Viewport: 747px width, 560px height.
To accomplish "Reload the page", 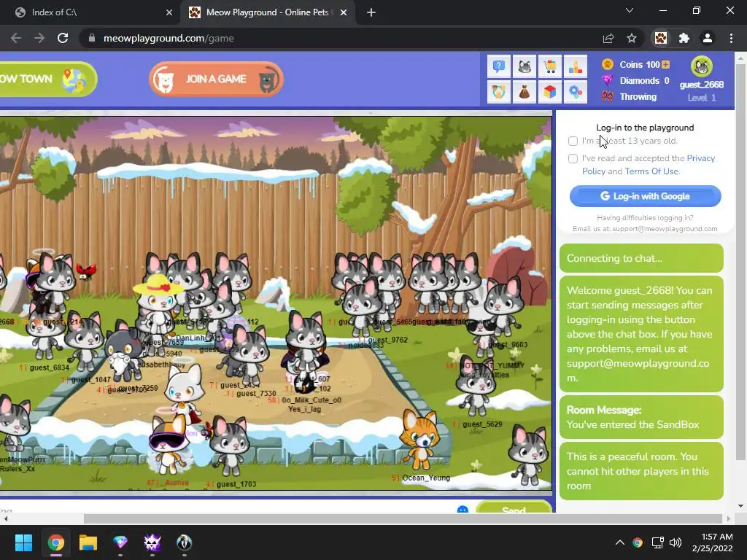I will pyautogui.click(x=63, y=38).
